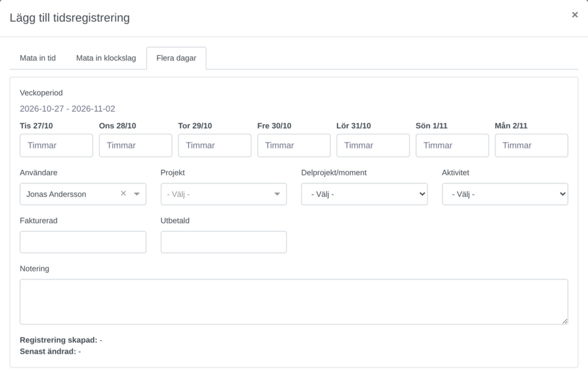Click the Senast ändrad text
The height and width of the screenshot is (372, 588).
[50, 352]
